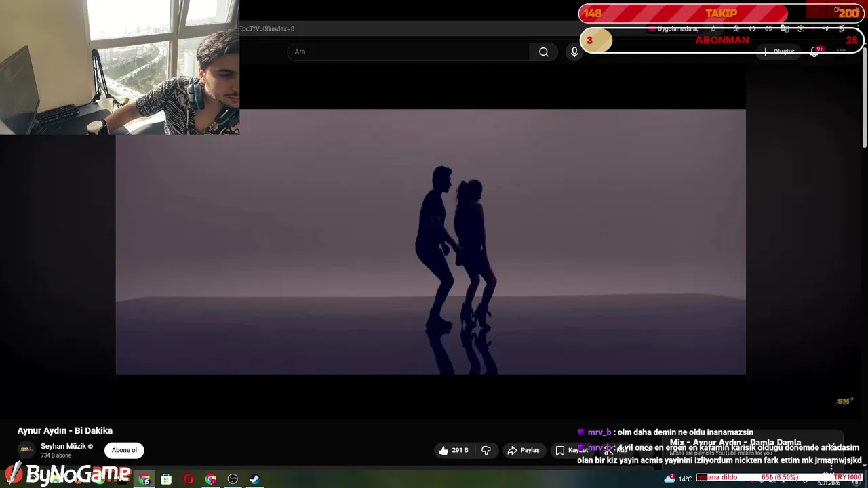This screenshot has height=488, width=868.
Task: Open YouTube notifications bell
Action: pyautogui.click(x=814, y=52)
